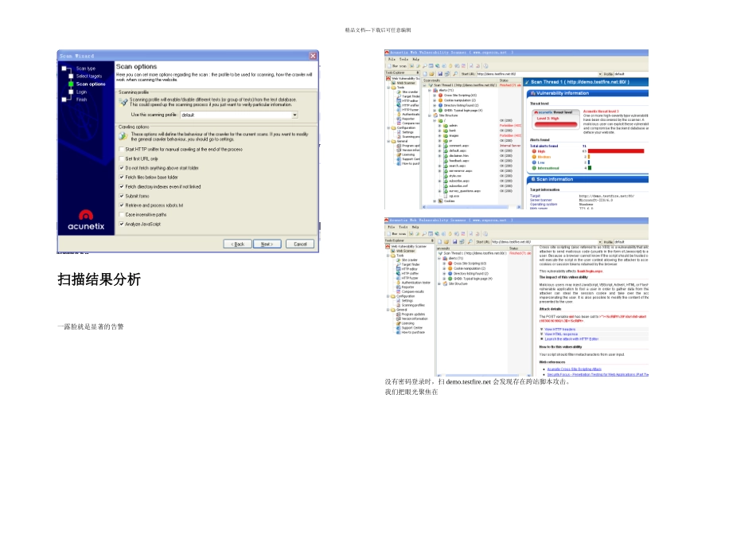756x535 pixels.
Task: Open HTTP editor tool in lower Tools Explorer
Action: pos(407,269)
